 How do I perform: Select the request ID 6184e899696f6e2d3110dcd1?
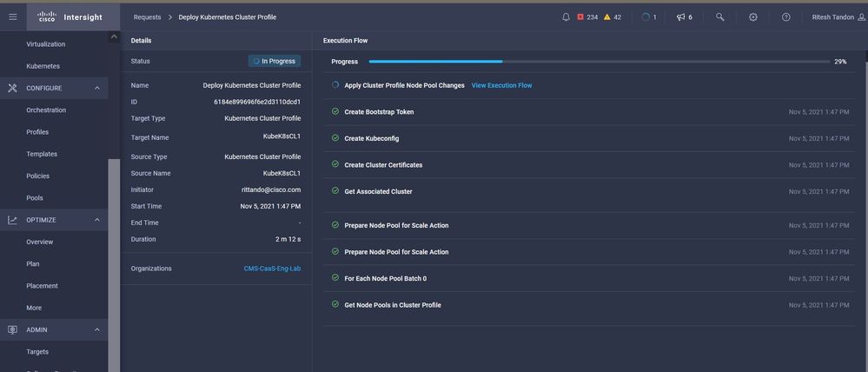coord(257,102)
